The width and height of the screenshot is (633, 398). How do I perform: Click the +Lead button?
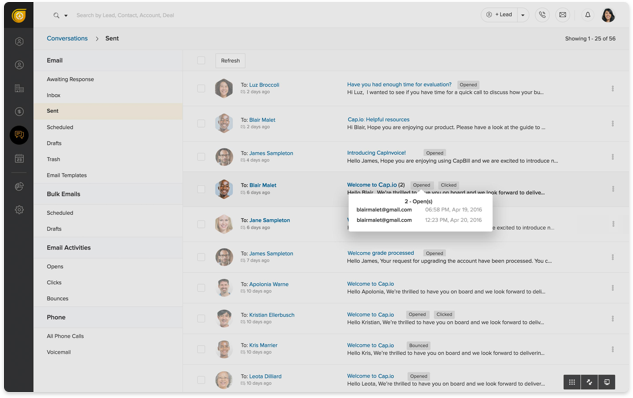[x=500, y=15]
